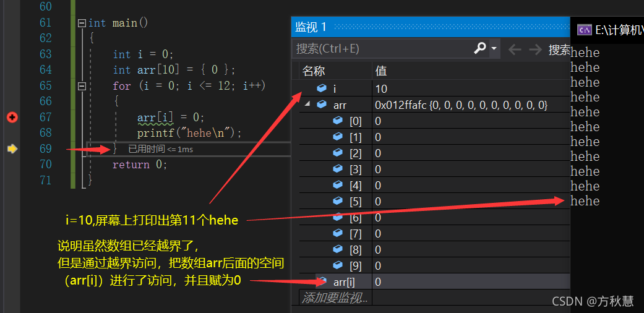Click the value 0 of element [4]
This screenshot has height=313, width=644.
(378, 186)
